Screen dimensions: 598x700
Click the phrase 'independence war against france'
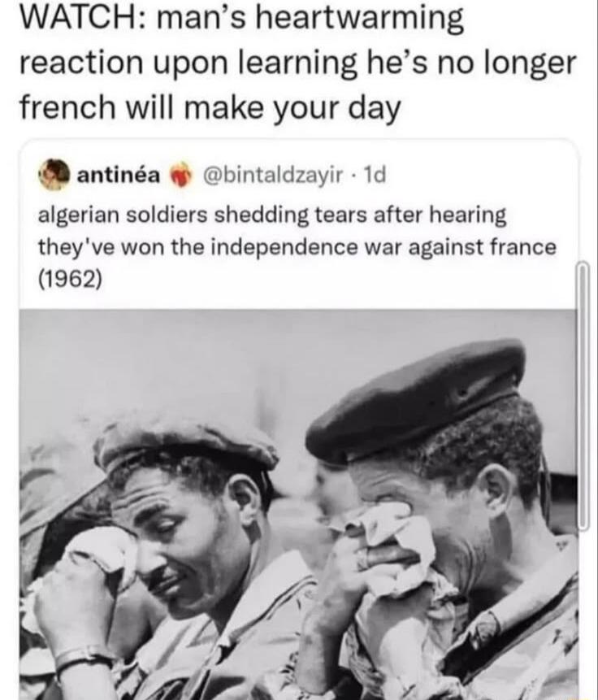(383, 247)
